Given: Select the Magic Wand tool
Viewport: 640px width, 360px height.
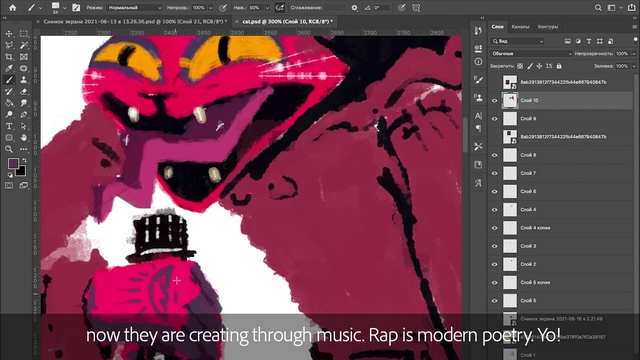Looking at the screenshot, I should click(x=24, y=45).
